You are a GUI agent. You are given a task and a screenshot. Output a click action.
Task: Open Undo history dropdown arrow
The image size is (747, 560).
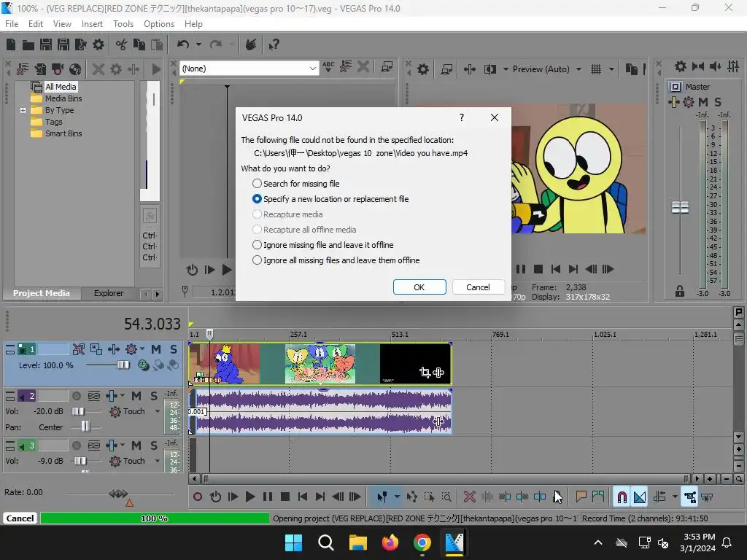click(198, 44)
